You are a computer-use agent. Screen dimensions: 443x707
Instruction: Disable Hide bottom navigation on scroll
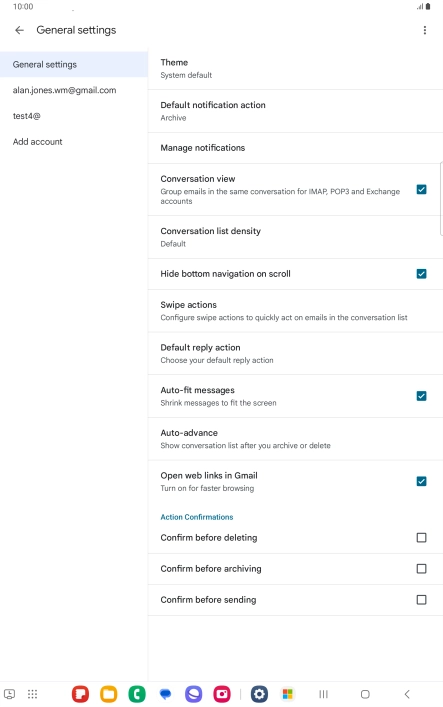pos(421,274)
